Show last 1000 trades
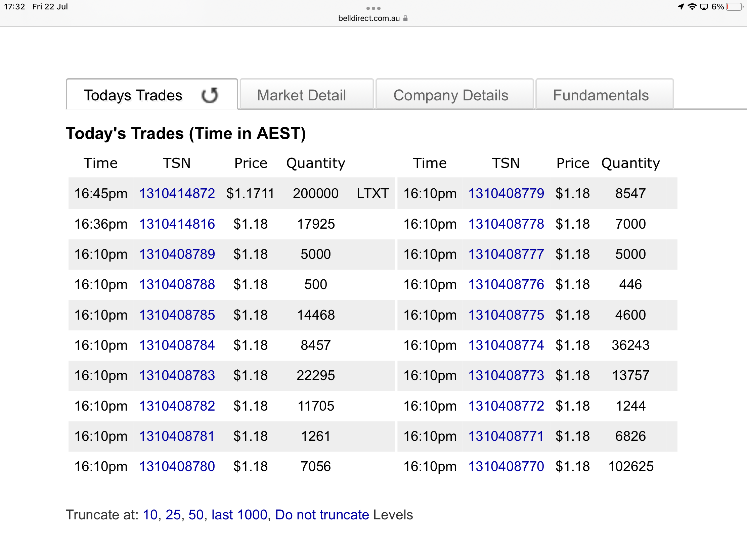The width and height of the screenshot is (747, 560). point(239,515)
